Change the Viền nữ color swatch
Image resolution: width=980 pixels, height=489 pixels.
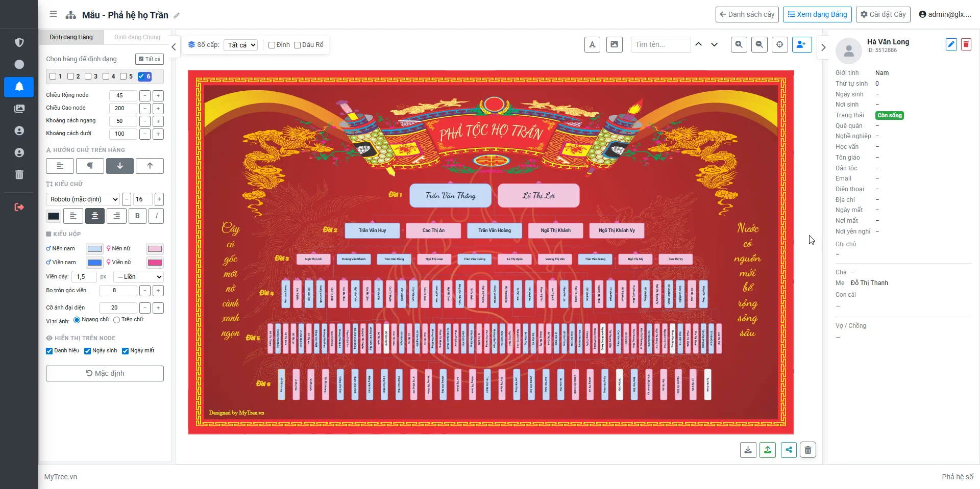tap(155, 263)
